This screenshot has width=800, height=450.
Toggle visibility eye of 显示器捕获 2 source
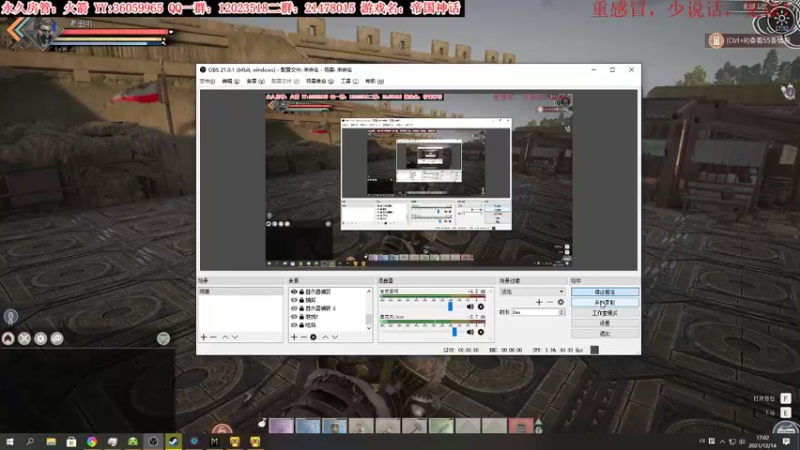click(294, 308)
